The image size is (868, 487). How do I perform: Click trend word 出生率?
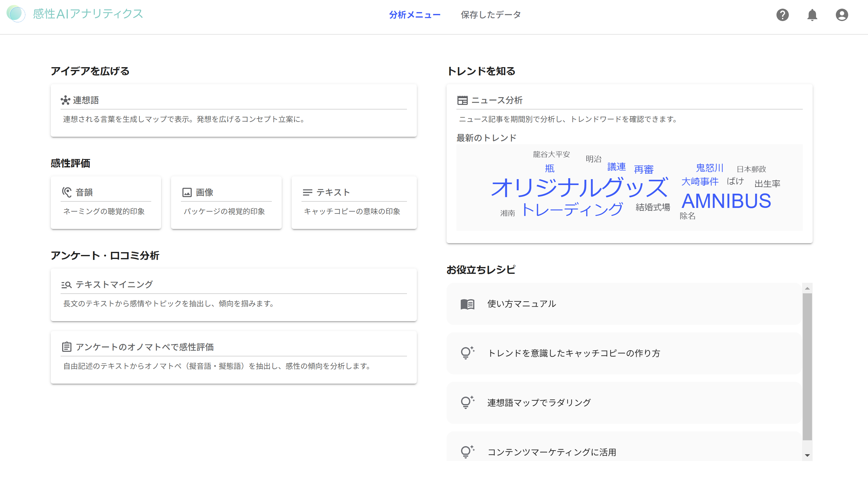[x=767, y=184]
